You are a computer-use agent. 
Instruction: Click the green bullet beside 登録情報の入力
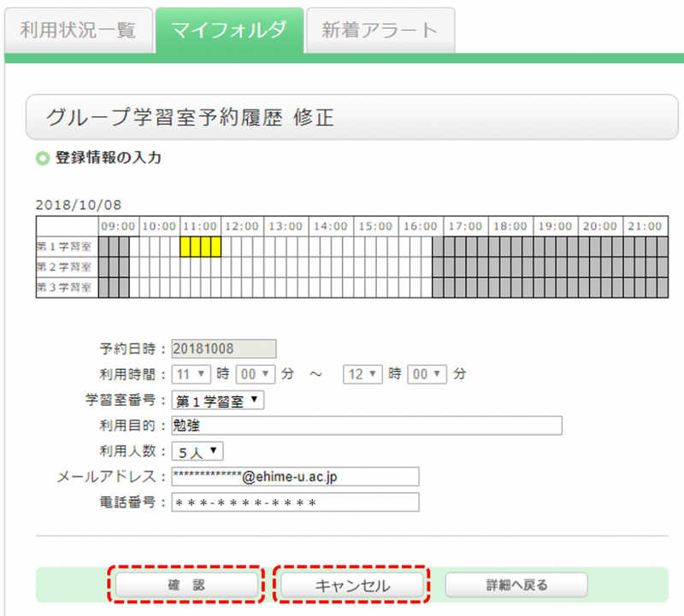[42, 158]
